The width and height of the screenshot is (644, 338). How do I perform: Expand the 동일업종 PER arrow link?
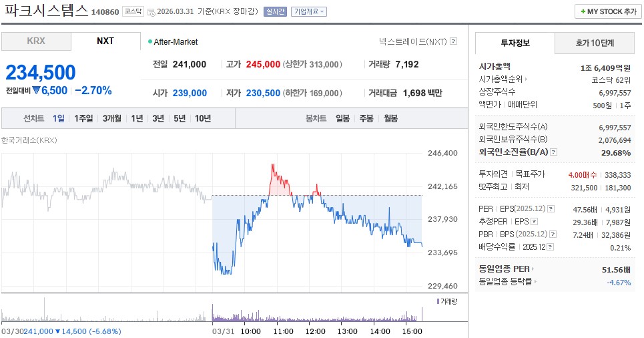533,269
